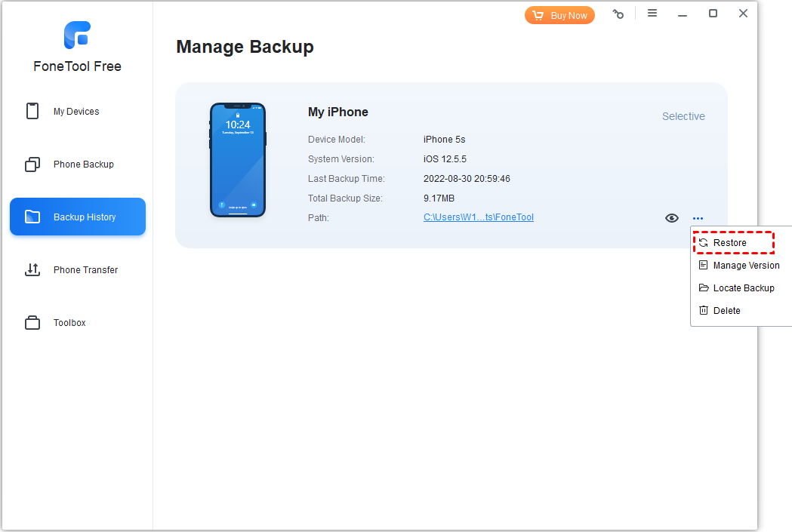Open the backup path link C:\Users\W1...ts\FoneTool
Screen dimensions: 792x532
(x=479, y=217)
